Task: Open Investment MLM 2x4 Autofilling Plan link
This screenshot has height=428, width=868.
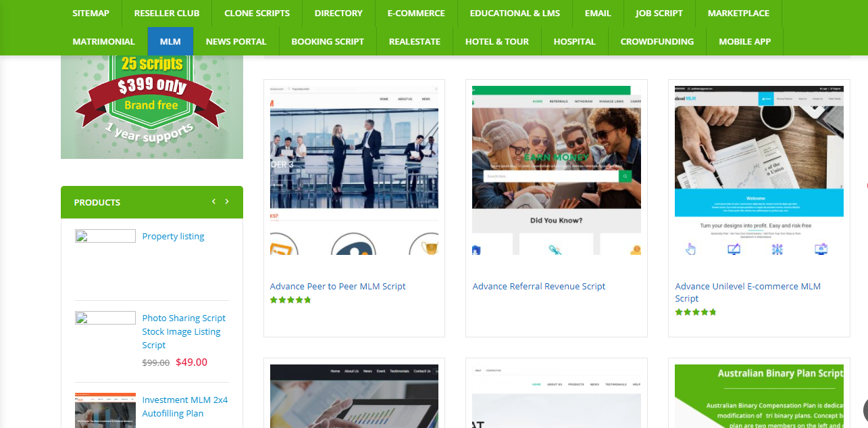Action: pos(184,406)
